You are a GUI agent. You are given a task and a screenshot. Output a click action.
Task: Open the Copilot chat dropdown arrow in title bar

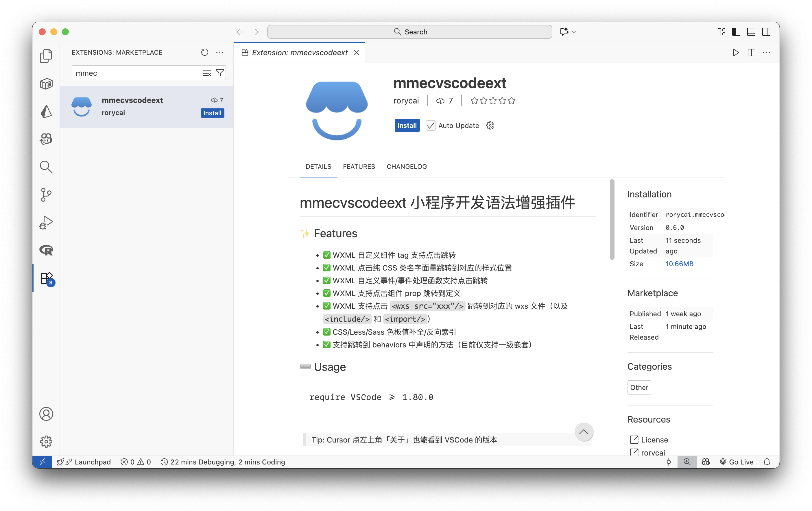[x=574, y=32]
